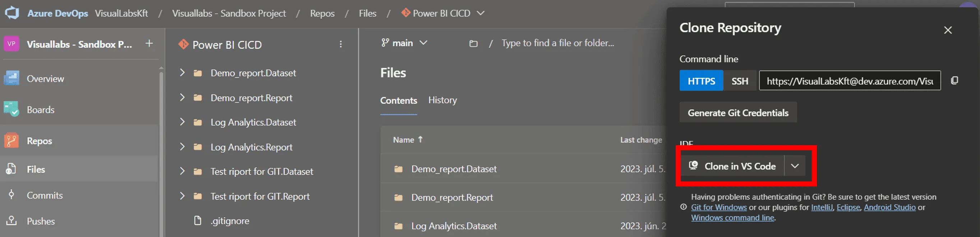Select Test riport for GIT.Report tree item
The image size is (980, 237).
pos(260,197)
